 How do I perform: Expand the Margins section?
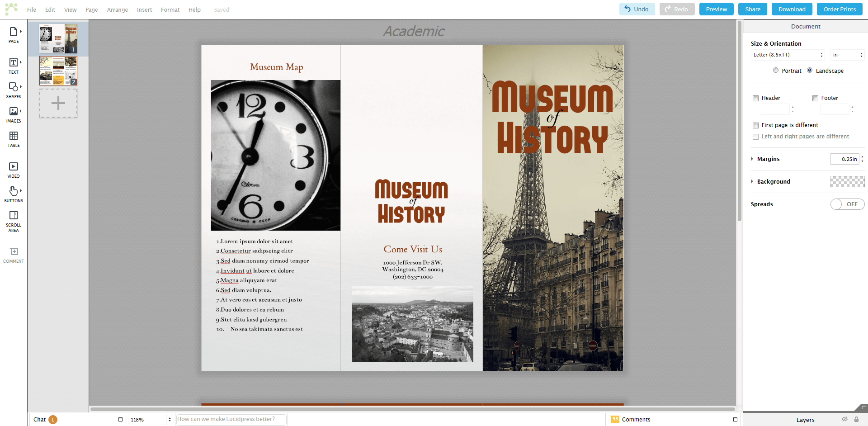[753, 159]
